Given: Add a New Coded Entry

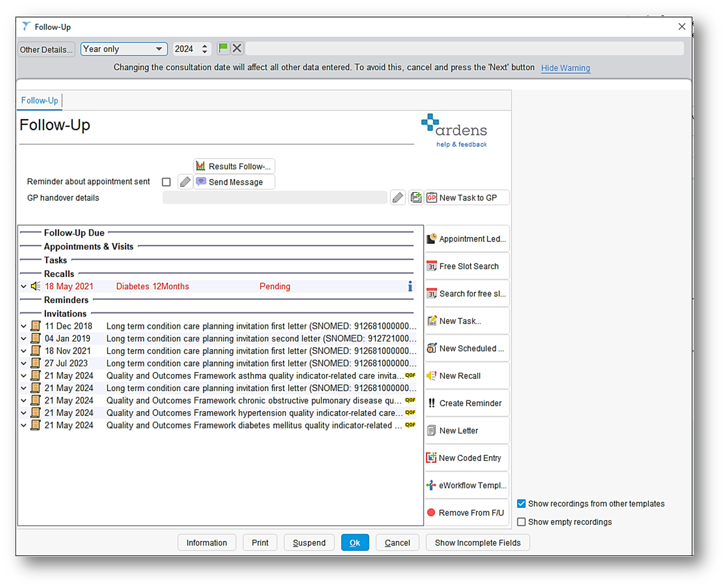Looking at the screenshot, I should coord(467,458).
